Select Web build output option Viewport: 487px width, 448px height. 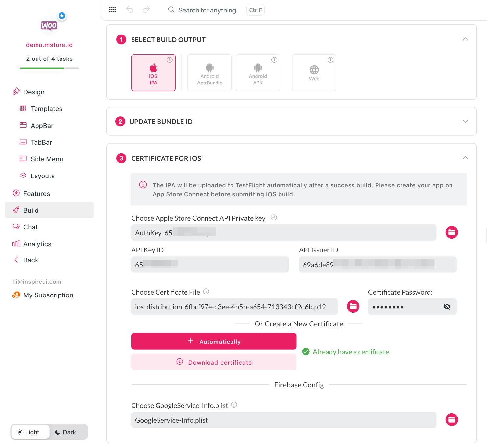pos(314,73)
